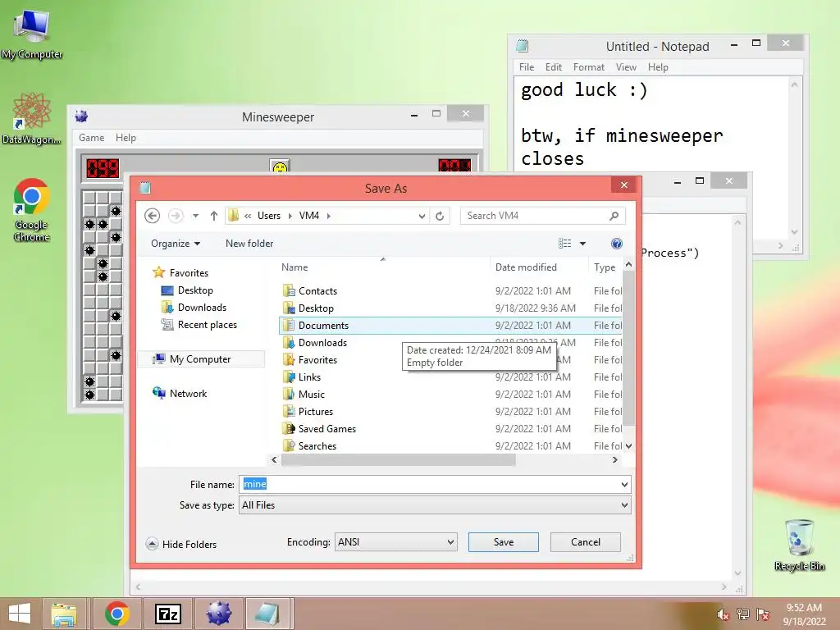Select Recent places in sidebar
This screenshot has width=840, height=630.
pyautogui.click(x=208, y=325)
